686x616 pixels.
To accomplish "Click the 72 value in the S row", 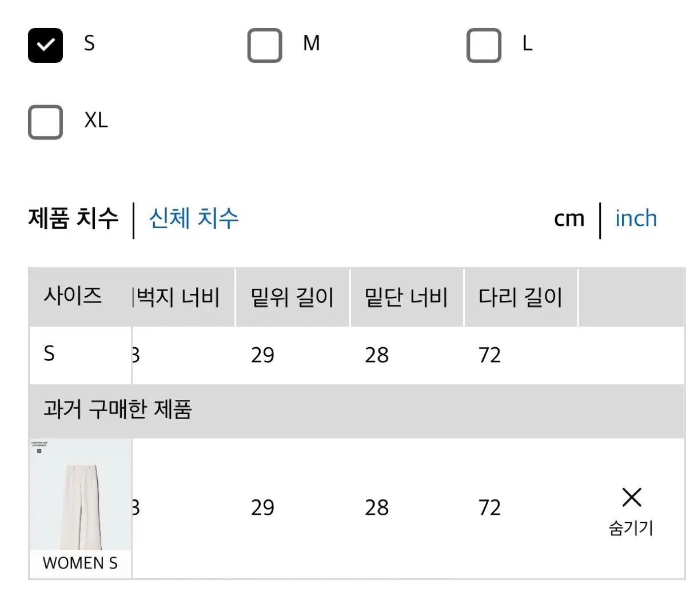I will (x=489, y=355).
